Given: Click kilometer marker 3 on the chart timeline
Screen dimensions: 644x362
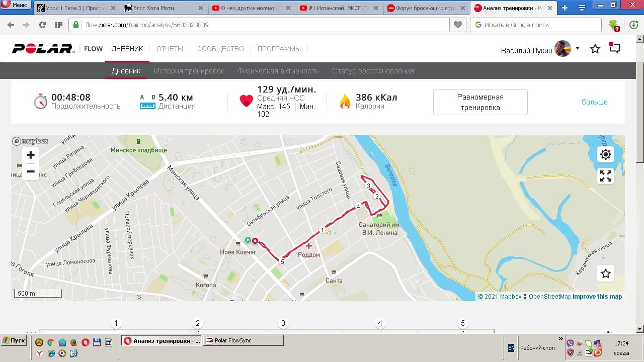Looking at the screenshot, I should [283, 323].
